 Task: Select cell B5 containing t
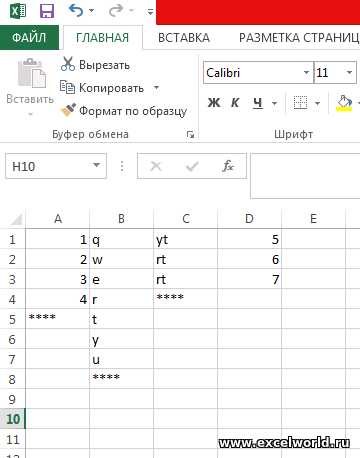point(122,319)
